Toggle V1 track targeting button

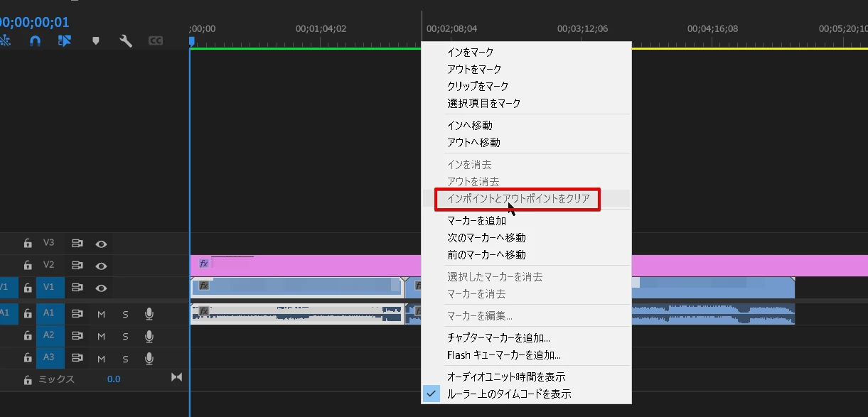(x=49, y=288)
